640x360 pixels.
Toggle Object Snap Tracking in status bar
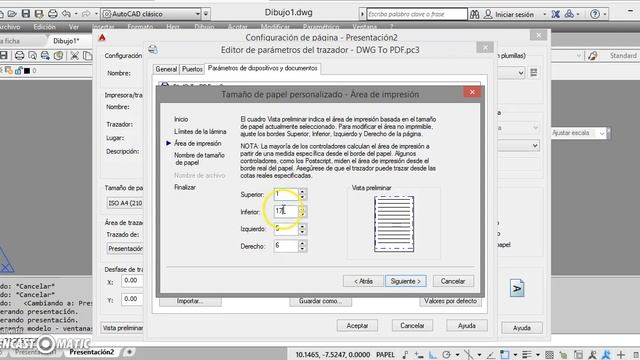click(x=491, y=355)
